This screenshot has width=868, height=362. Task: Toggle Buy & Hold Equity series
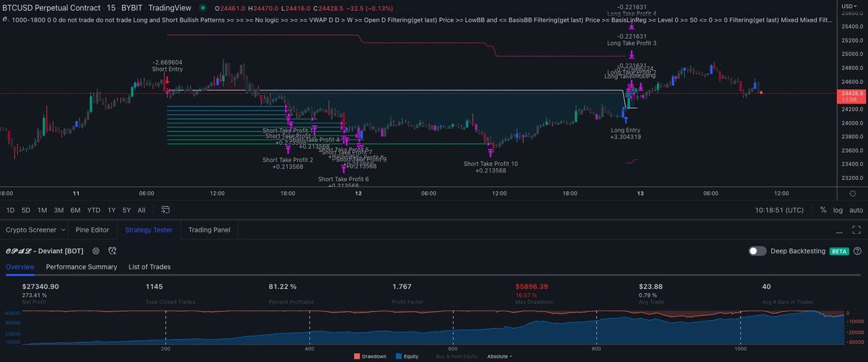click(456, 356)
